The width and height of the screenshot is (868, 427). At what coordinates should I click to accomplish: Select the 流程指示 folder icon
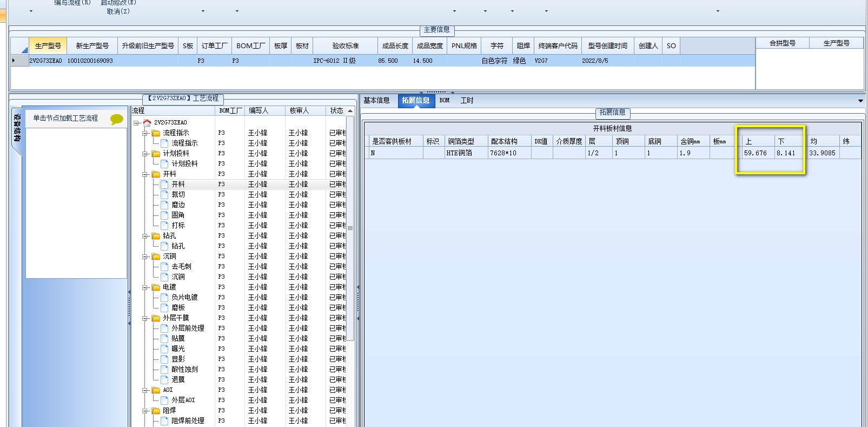156,133
